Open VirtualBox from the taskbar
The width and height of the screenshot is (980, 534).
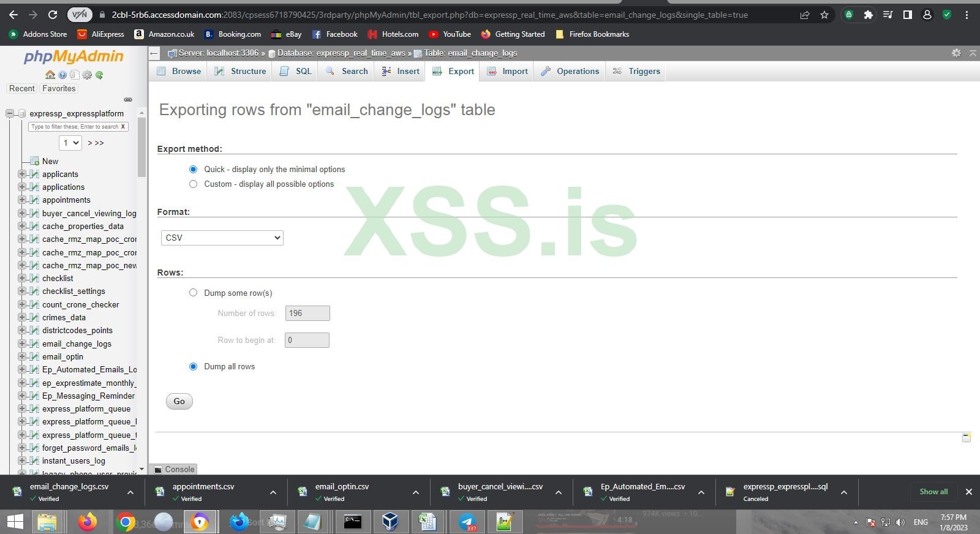coord(390,522)
